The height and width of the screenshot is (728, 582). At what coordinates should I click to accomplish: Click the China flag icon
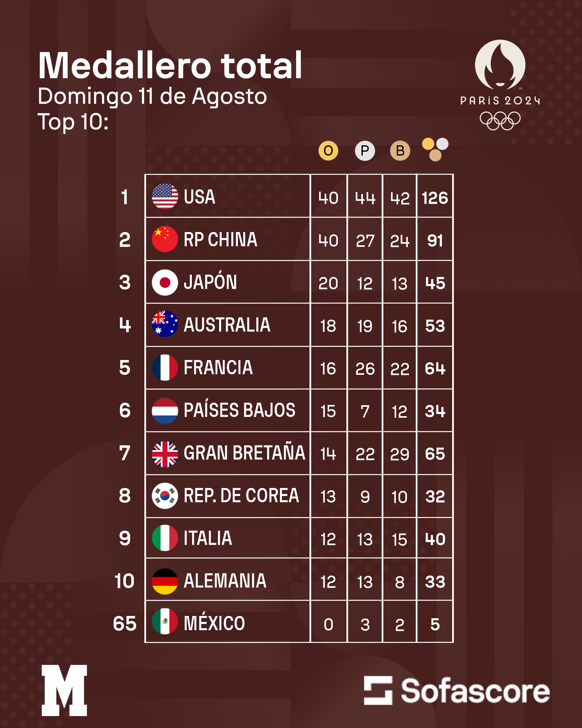click(x=165, y=239)
